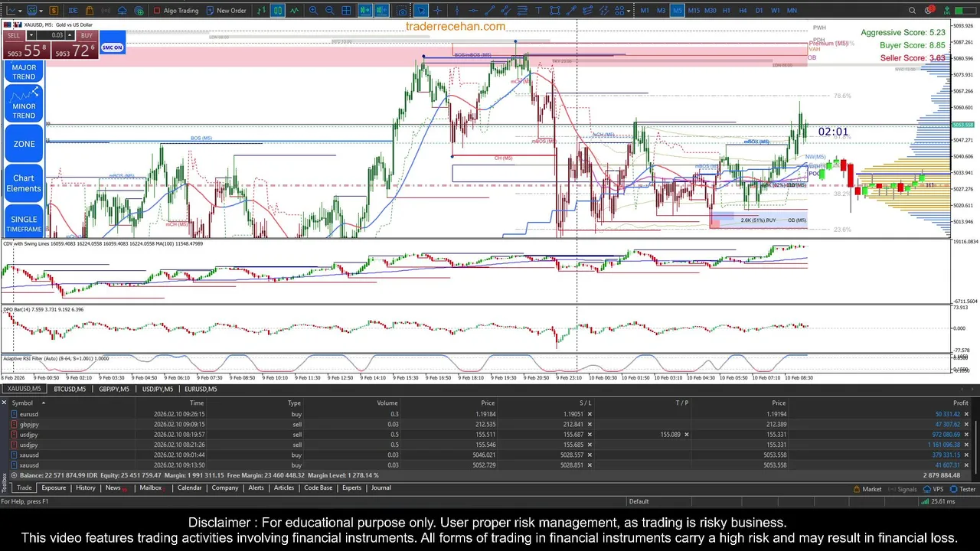Open the search magnifier icon
The height and width of the screenshot is (551, 980).
(912, 11)
